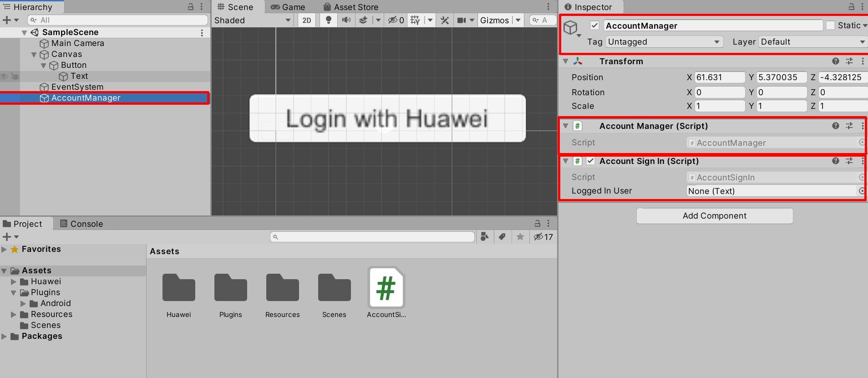
Task: Open Shaded draw mode dropdown
Action: pos(253,20)
